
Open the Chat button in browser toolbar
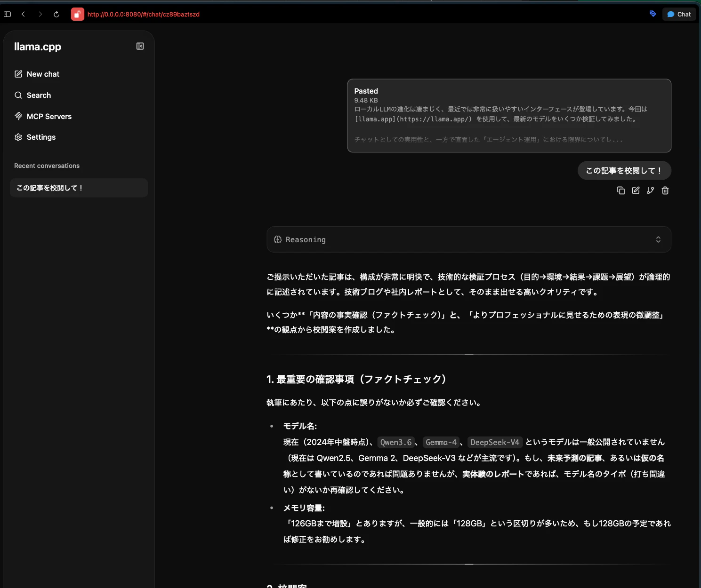click(679, 14)
